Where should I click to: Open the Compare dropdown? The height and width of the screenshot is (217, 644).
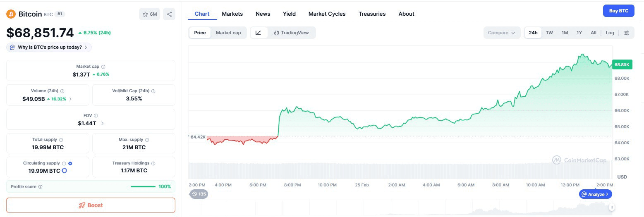(x=501, y=33)
